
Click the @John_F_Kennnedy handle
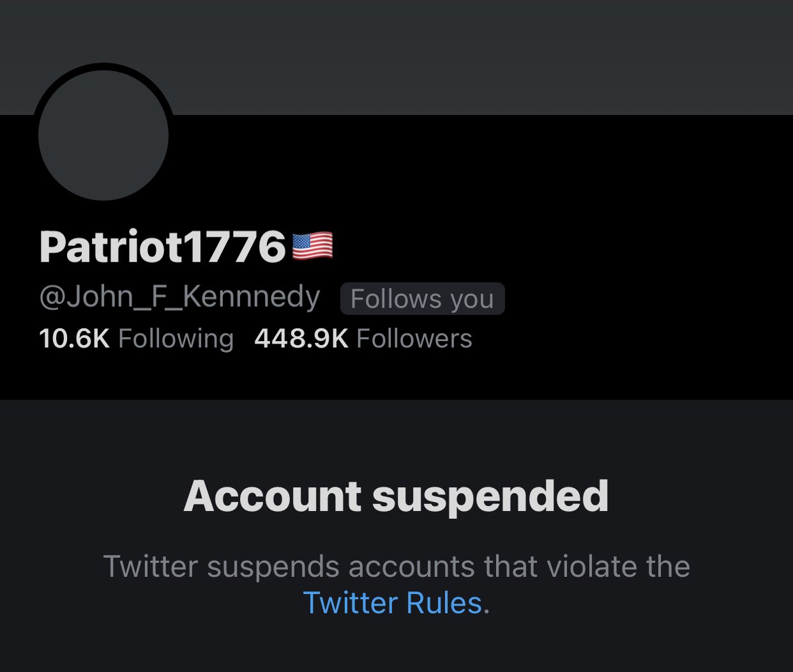coord(179,298)
